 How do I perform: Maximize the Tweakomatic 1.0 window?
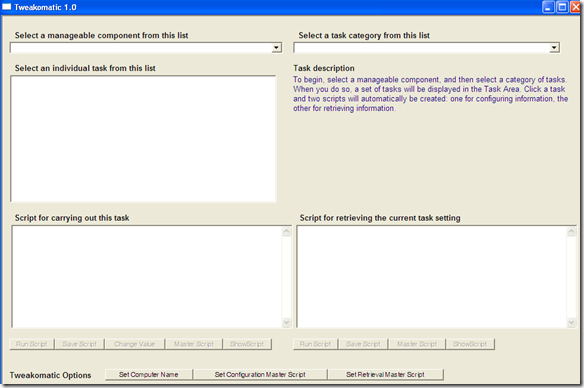[x=562, y=7]
